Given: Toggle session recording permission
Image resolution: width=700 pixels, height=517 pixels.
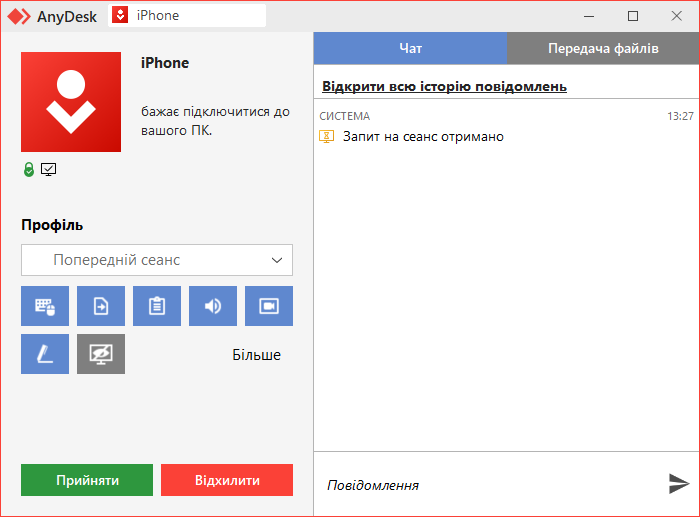Looking at the screenshot, I should pyautogui.click(x=269, y=306).
